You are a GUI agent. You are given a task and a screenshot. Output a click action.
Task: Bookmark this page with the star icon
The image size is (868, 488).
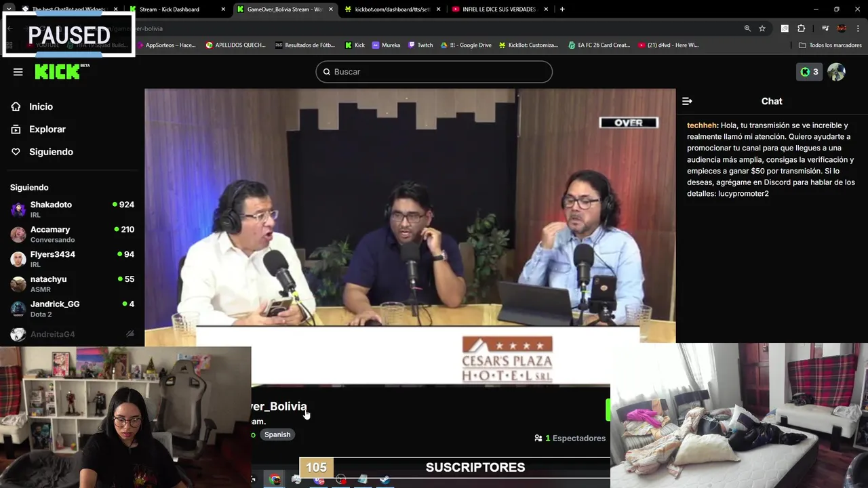tap(762, 28)
